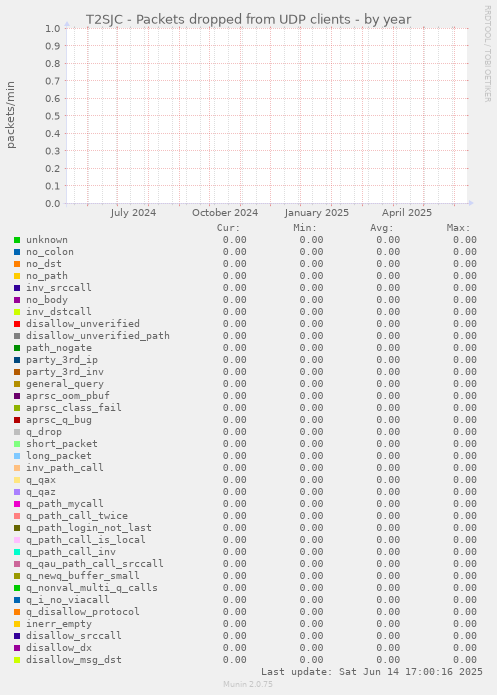497x695 pixels.
Task: Click the cyan q_path_call_inv swatch
Action: 17,552
